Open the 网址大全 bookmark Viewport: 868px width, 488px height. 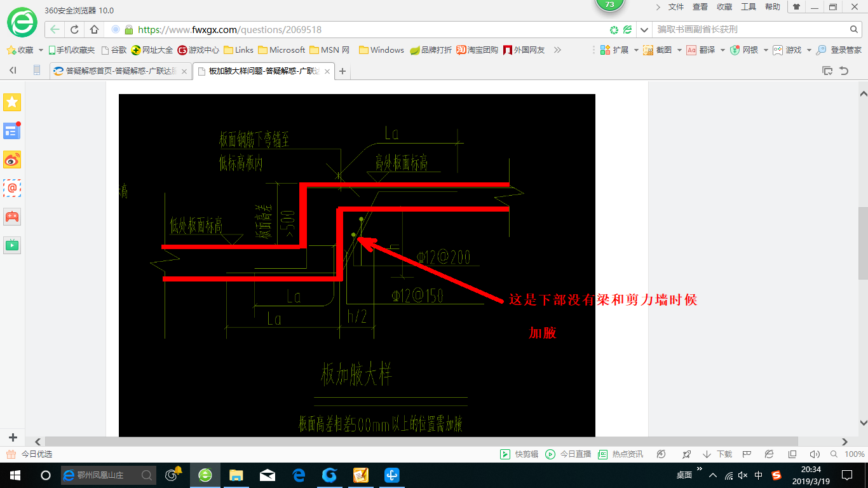pyautogui.click(x=152, y=50)
